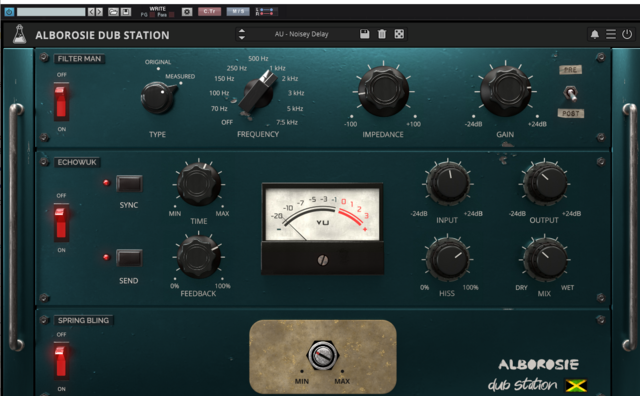Toggle the Spring Bling red on/off switch
640x396 pixels.
pyautogui.click(x=61, y=361)
